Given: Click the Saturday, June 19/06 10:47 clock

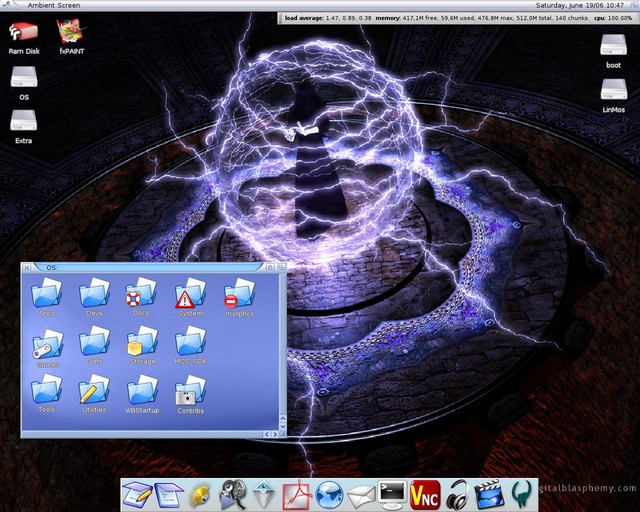Looking at the screenshot, I should [x=580, y=5].
